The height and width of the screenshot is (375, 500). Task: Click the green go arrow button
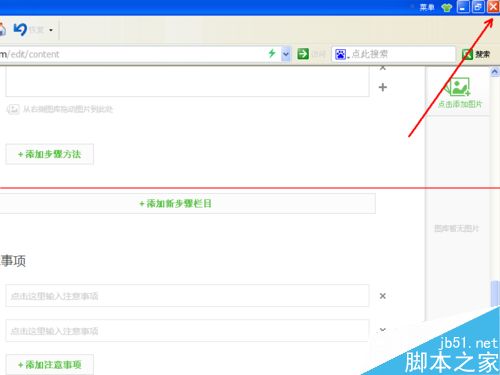(x=303, y=54)
